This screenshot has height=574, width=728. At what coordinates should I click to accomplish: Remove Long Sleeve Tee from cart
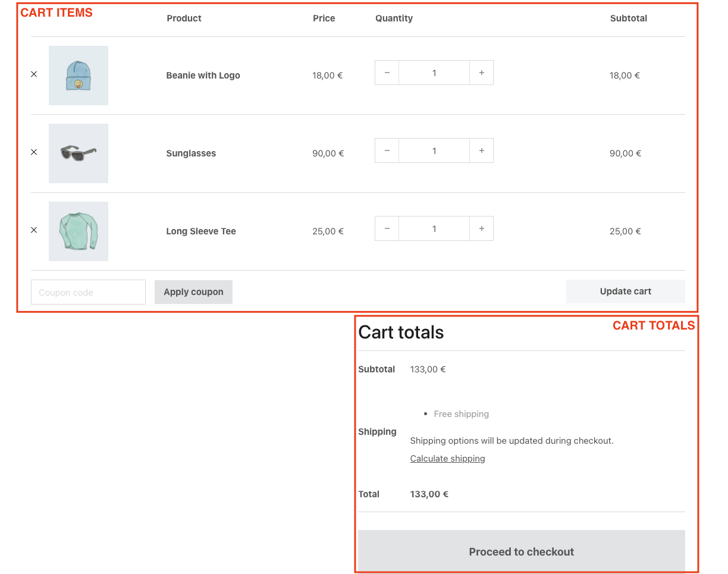tap(34, 230)
